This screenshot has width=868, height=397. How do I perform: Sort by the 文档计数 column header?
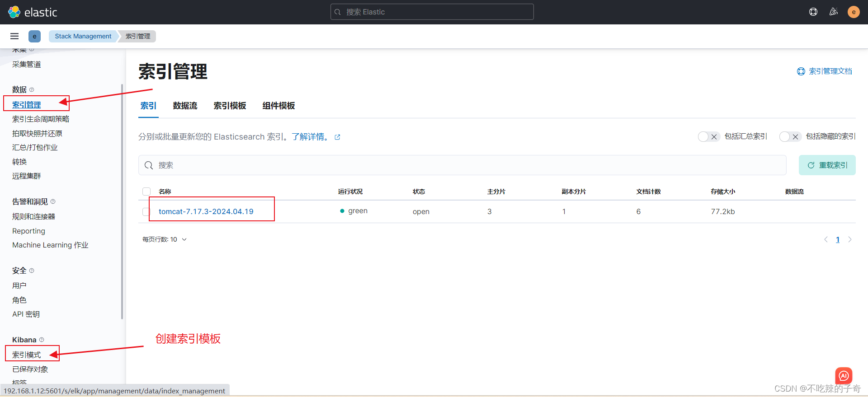[648, 191]
